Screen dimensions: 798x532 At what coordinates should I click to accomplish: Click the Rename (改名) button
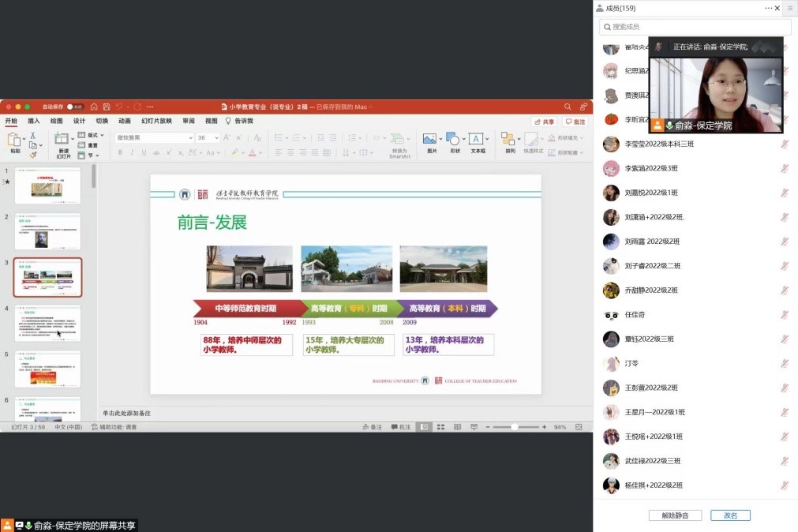click(730, 515)
